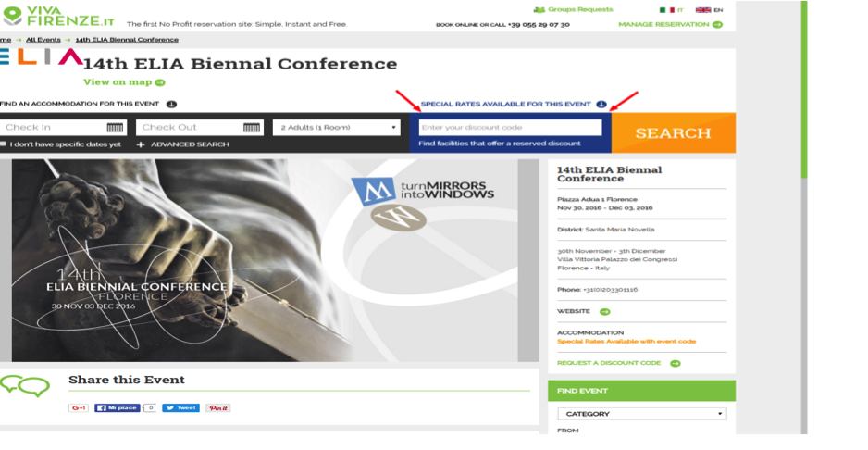
Task: Switch language via the English flag
Action: click(x=703, y=10)
